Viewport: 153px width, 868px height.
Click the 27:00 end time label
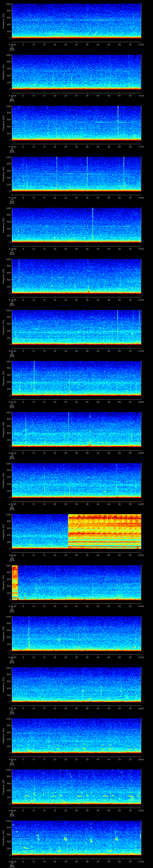pyautogui.click(x=141, y=657)
